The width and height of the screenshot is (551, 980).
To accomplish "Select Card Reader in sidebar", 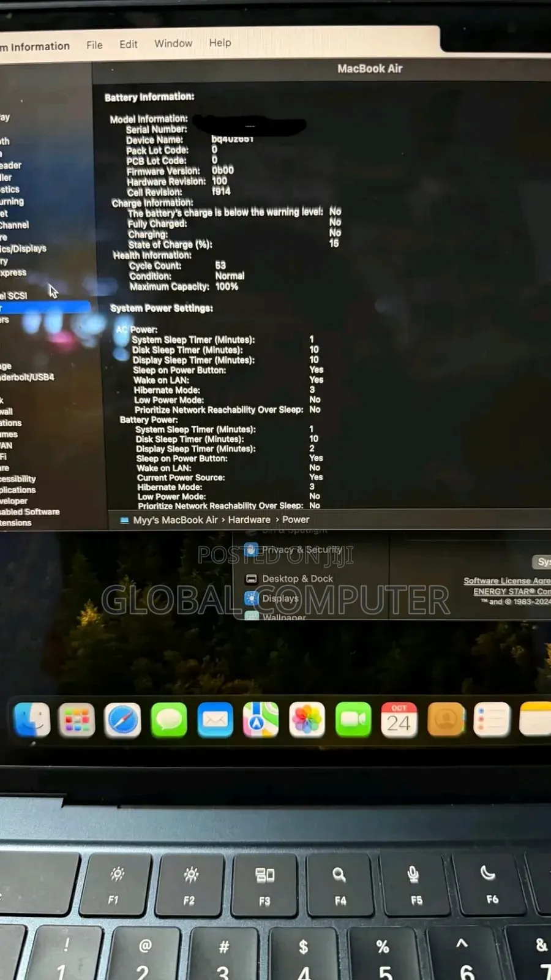I will [10, 165].
